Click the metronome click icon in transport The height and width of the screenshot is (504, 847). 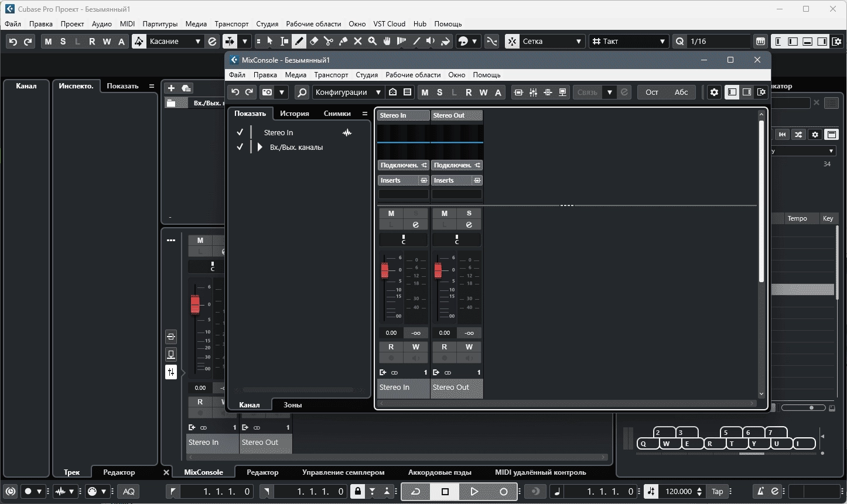click(760, 492)
